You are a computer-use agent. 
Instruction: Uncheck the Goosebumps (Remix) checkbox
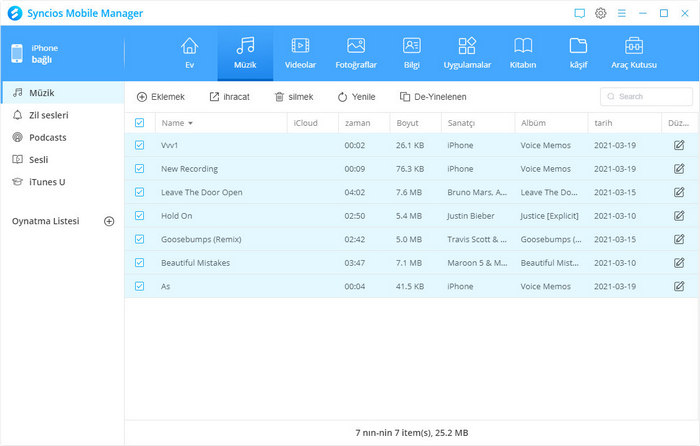pyautogui.click(x=139, y=239)
